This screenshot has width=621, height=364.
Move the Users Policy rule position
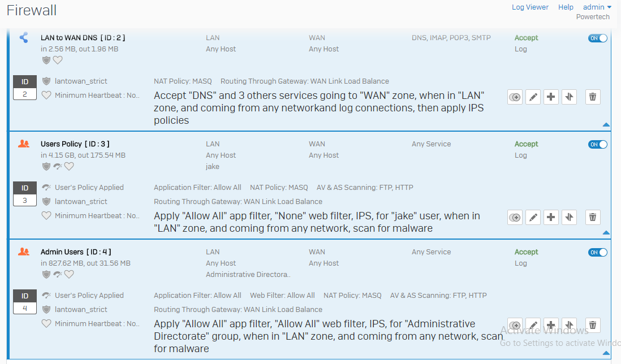point(569,217)
